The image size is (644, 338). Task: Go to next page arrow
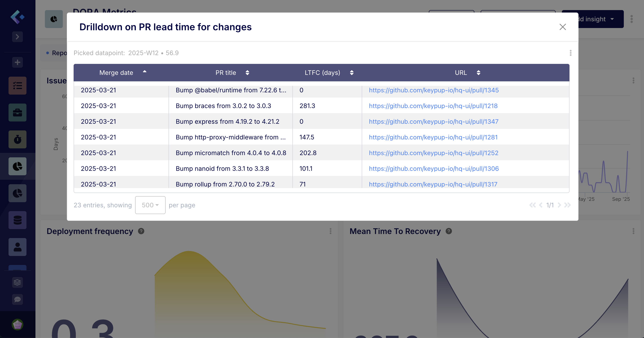pyautogui.click(x=559, y=205)
